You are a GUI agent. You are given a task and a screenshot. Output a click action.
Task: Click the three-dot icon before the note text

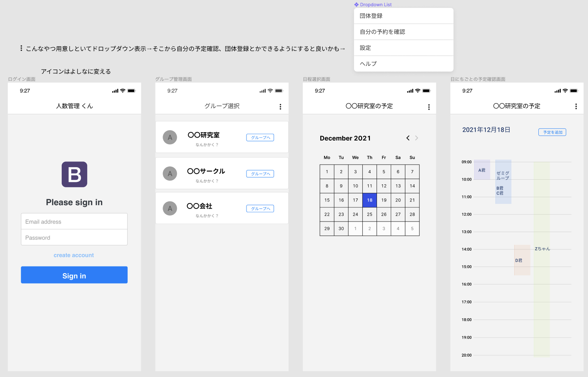click(x=21, y=48)
